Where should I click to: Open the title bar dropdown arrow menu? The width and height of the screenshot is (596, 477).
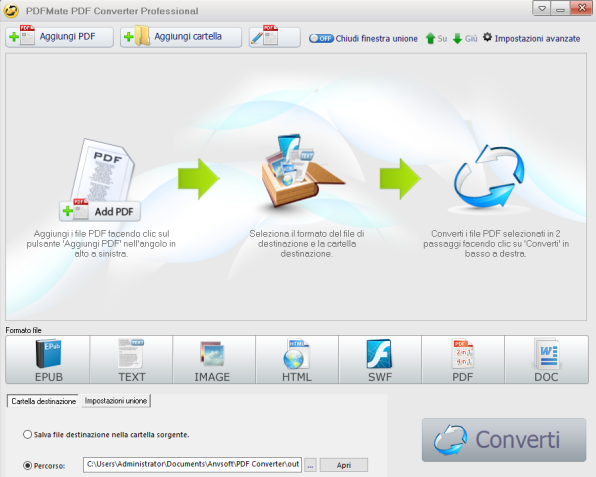pos(542,8)
